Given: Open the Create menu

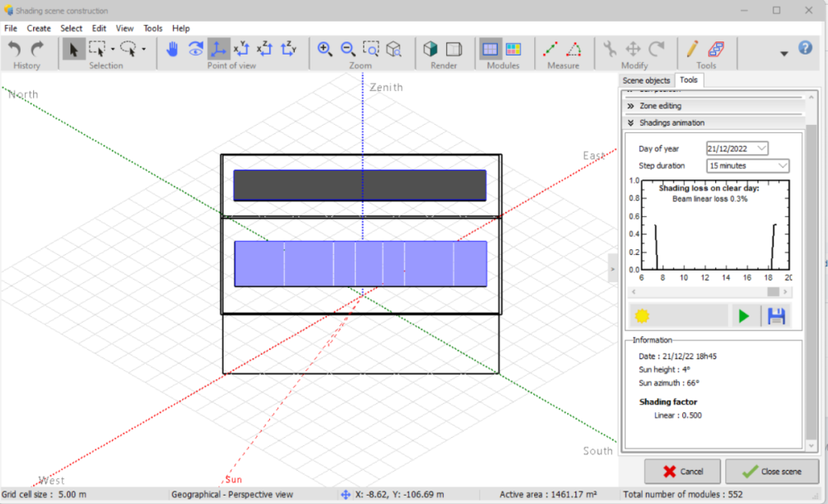Looking at the screenshot, I should click(x=39, y=28).
